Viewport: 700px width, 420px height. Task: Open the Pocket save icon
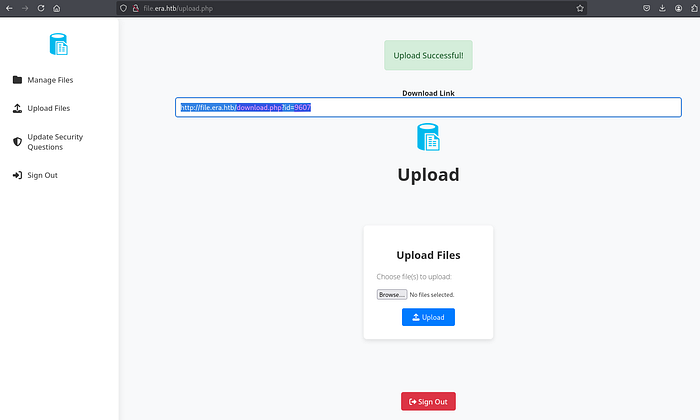(x=646, y=8)
